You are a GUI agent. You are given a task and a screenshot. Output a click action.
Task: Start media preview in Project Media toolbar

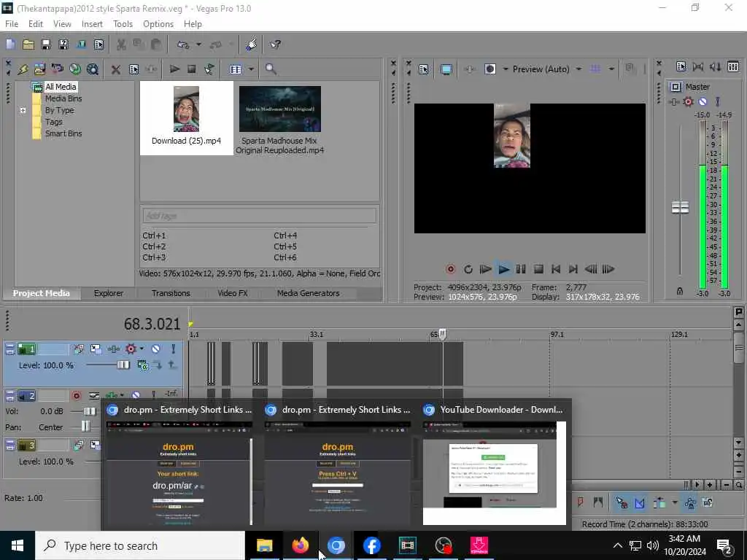click(174, 69)
